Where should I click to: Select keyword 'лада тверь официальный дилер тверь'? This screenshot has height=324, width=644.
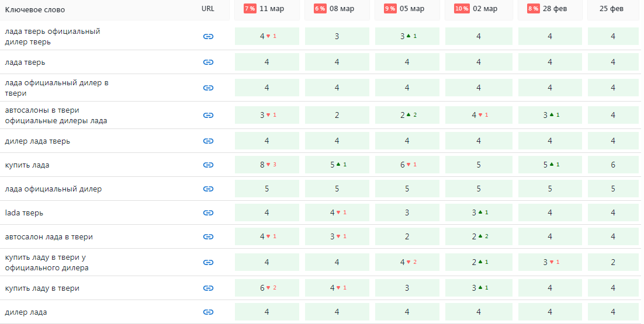[53, 37]
